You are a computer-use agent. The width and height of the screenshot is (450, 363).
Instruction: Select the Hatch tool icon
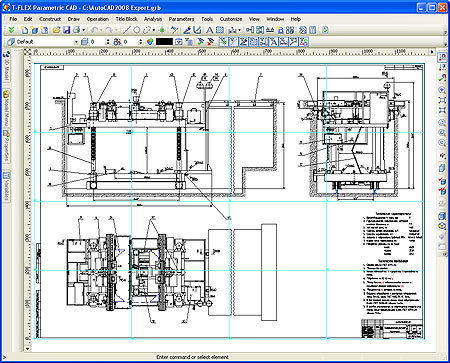point(220,30)
